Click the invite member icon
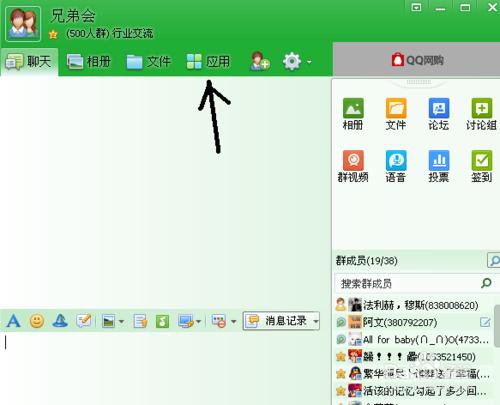Image resolution: width=500 pixels, height=405 pixels. pyautogui.click(x=260, y=62)
